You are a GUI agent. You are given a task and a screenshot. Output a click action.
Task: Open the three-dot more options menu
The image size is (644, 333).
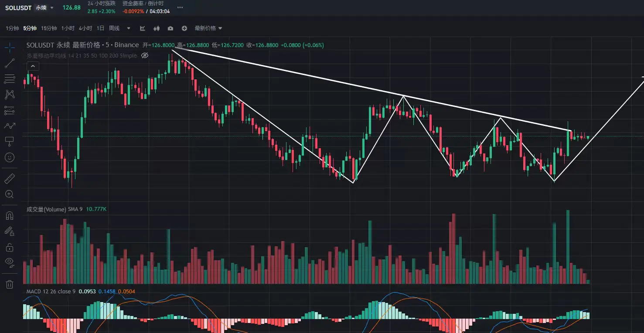180,7
